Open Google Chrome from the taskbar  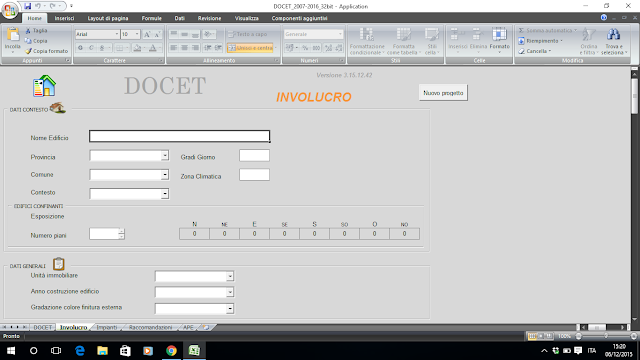click(171, 351)
